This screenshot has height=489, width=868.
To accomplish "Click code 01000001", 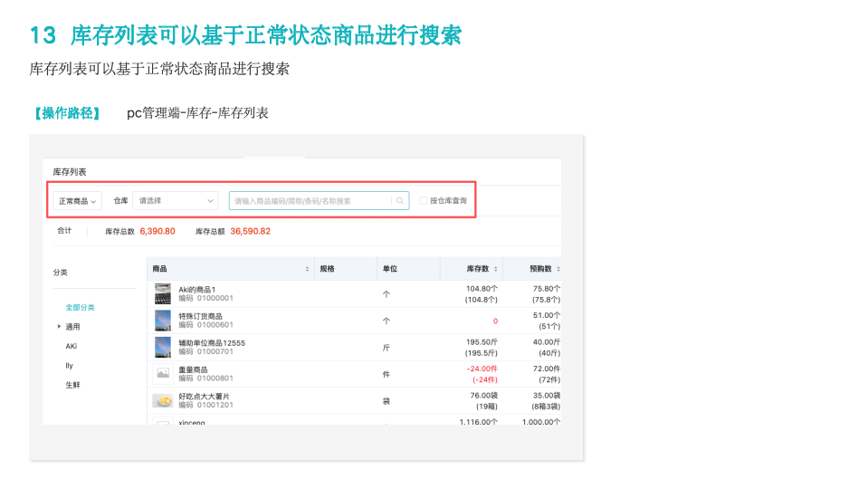I will coord(215,299).
